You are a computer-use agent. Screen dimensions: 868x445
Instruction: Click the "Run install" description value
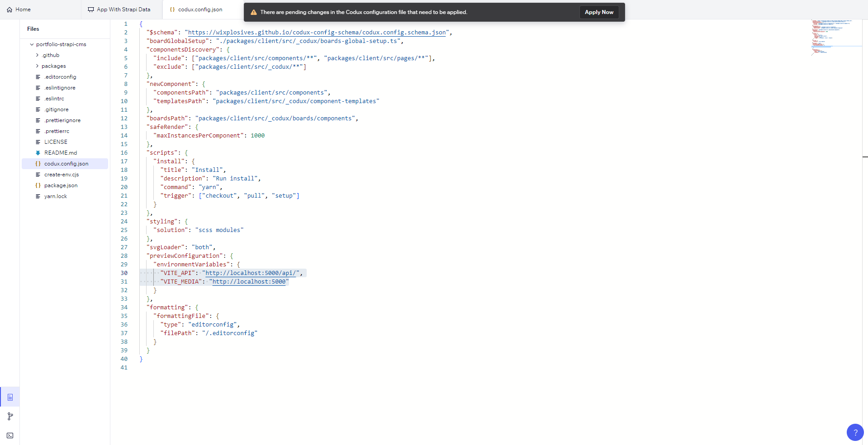point(235,179)
